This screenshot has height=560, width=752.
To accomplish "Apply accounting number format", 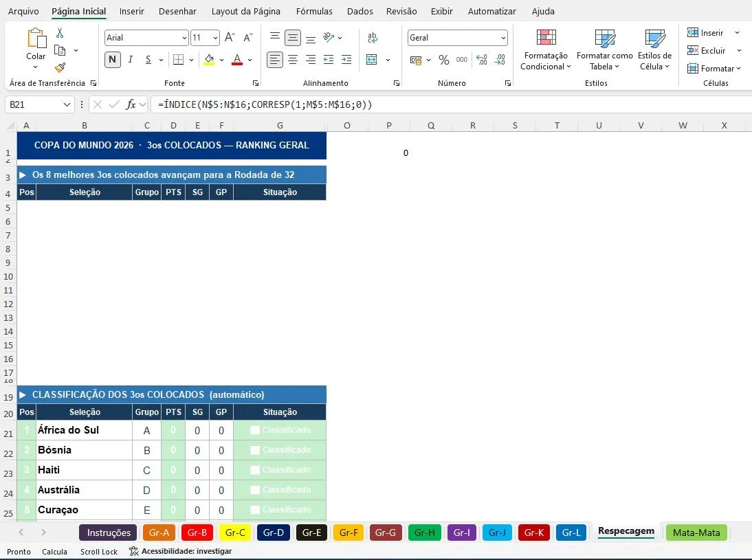I will (416, 60).
